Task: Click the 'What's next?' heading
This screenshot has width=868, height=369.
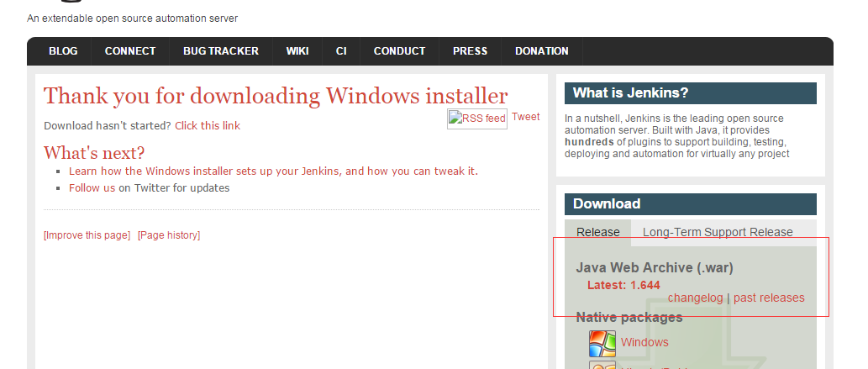Action: coord(94,152)
